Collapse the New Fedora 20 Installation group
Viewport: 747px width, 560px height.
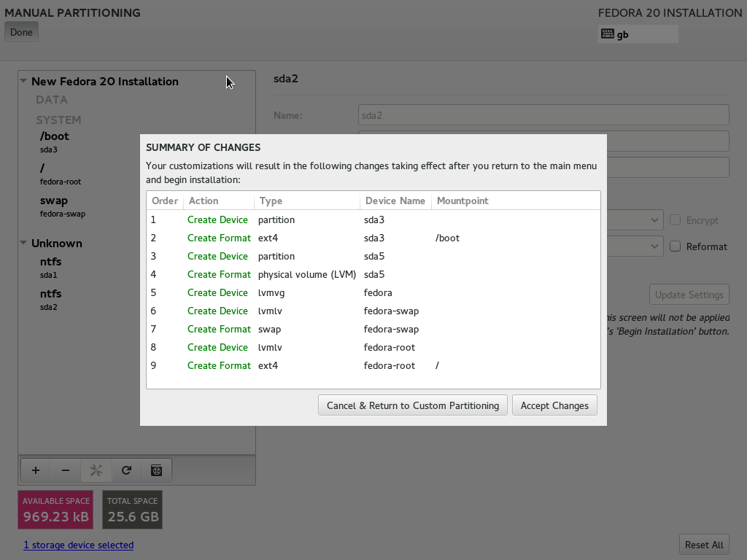[23, 81]
